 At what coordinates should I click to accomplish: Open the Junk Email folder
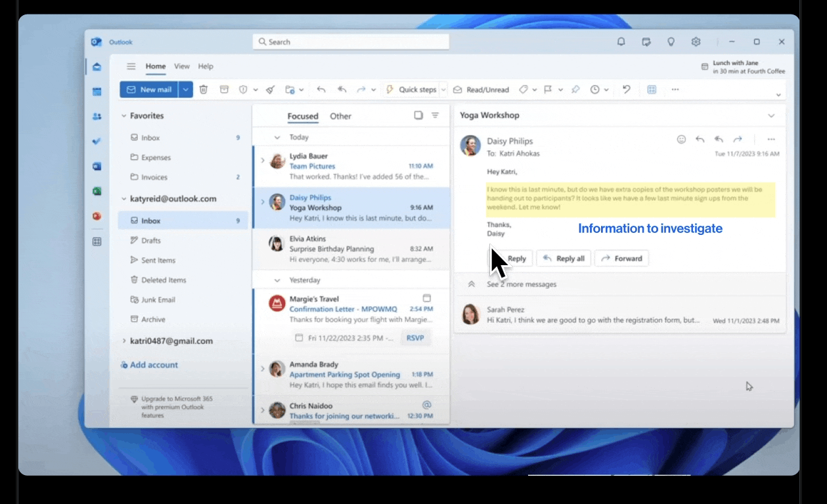pyautogui.click(x=183, y=300)
